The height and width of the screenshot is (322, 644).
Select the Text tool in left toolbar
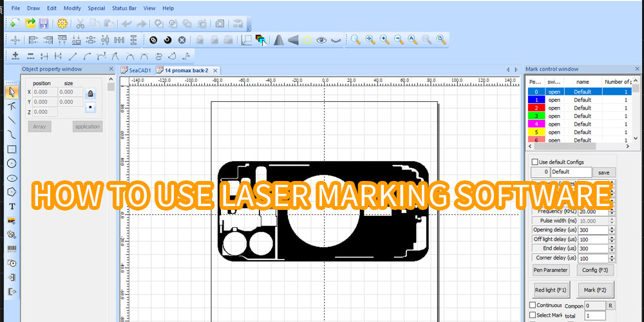pos(12,206)
